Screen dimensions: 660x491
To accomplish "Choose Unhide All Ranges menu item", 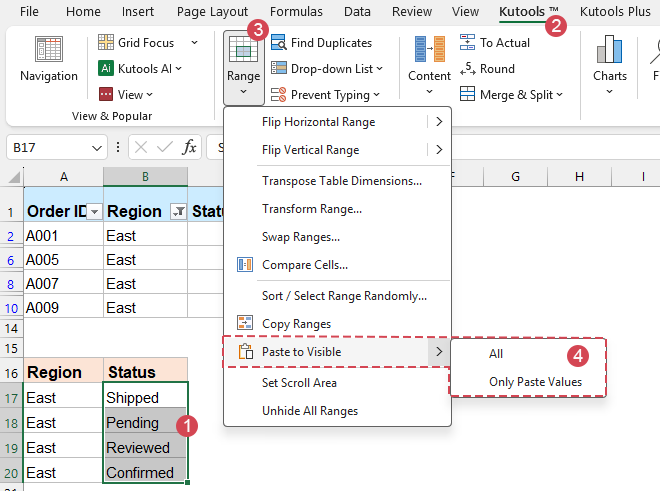I will 310,411.
